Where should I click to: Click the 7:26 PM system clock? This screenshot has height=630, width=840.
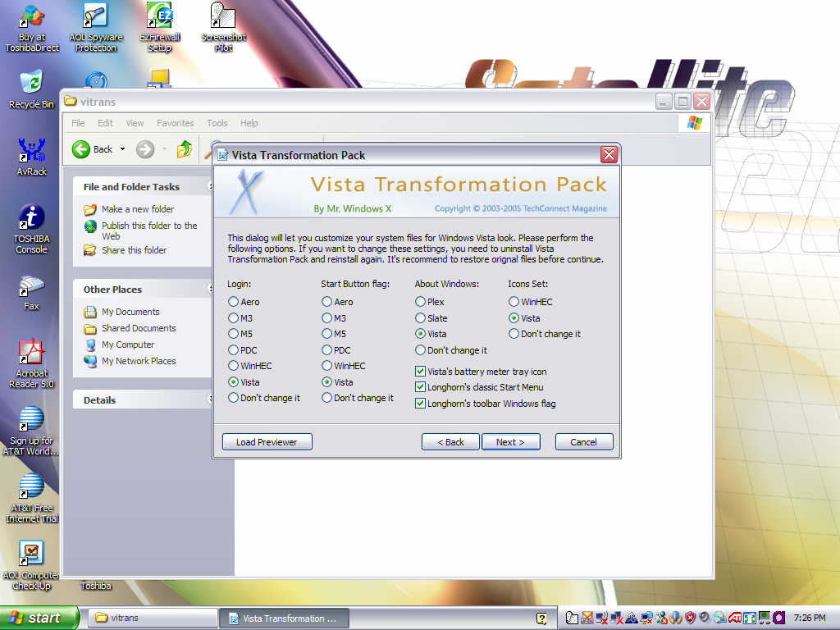810,618
